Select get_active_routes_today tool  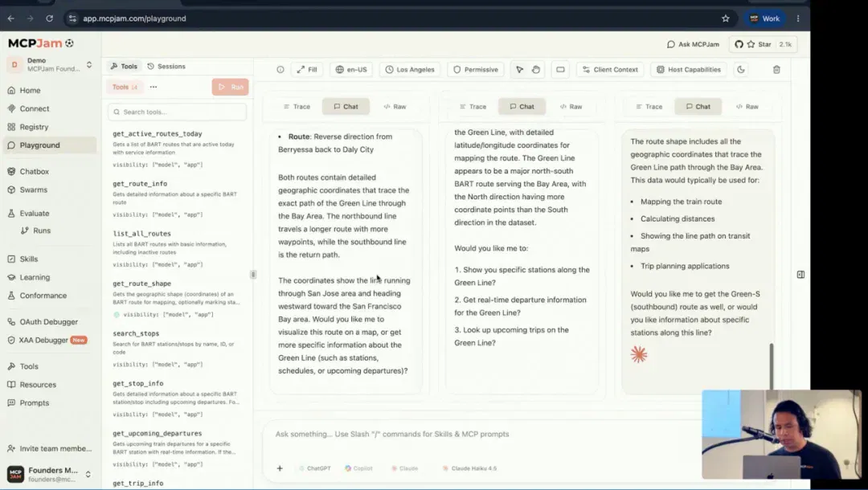pyautogui.click(x=177, y=149)
